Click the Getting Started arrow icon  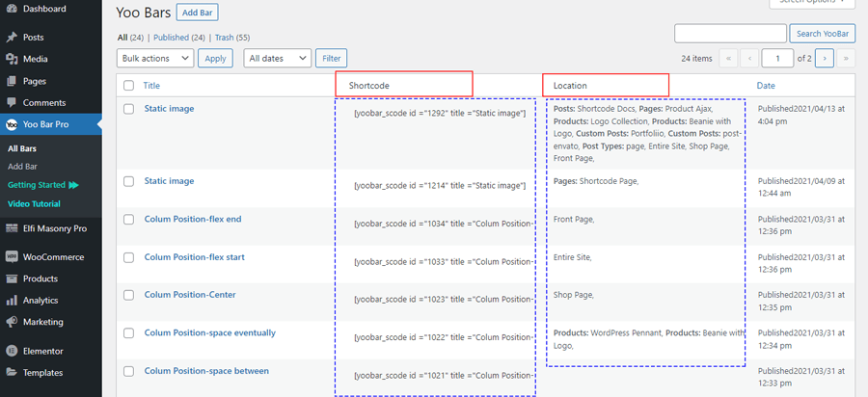pos(73,185)
